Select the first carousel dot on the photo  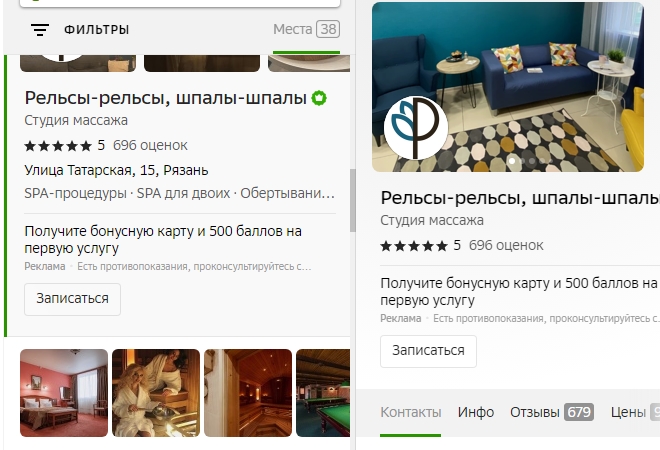[512, 161]
